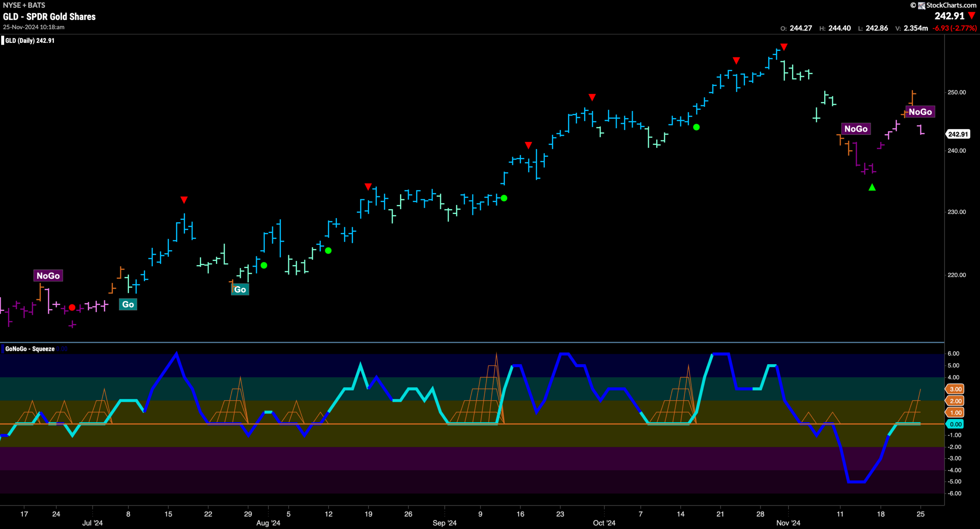The height and width of the screenshot is (529, 980).
Task: Open the StockCharts.com link at top right
Action: 951,5
